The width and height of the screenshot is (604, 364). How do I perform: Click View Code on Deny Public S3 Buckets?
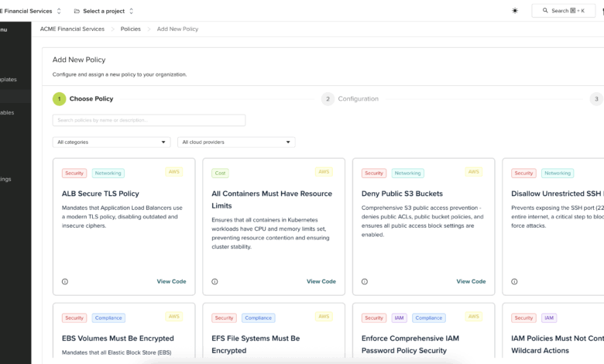(x=471, y=282)
